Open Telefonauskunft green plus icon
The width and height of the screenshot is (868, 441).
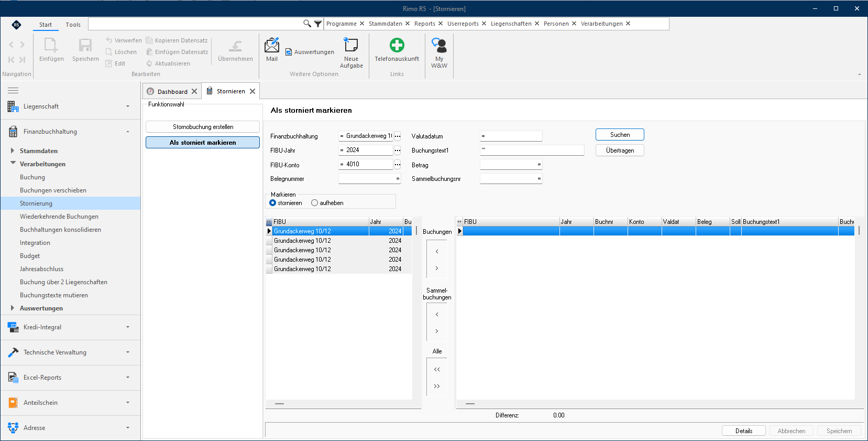(x=397, y=45)
